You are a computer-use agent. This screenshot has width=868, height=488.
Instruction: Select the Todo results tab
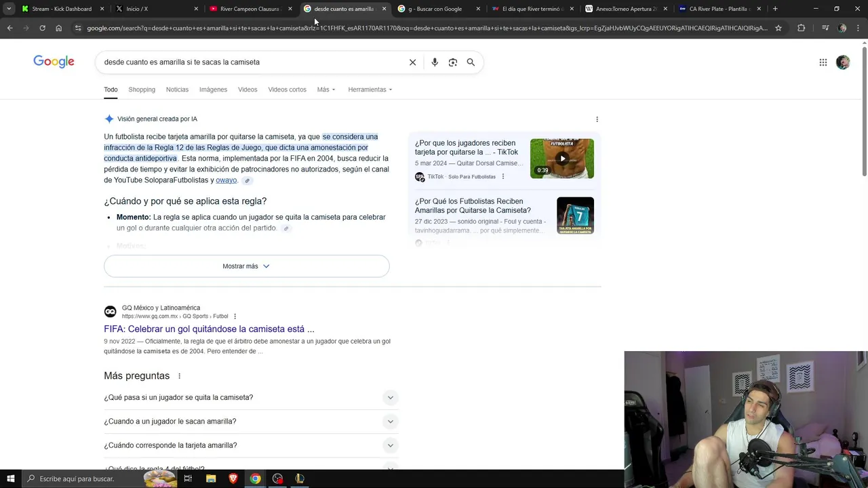pos(111,89)
